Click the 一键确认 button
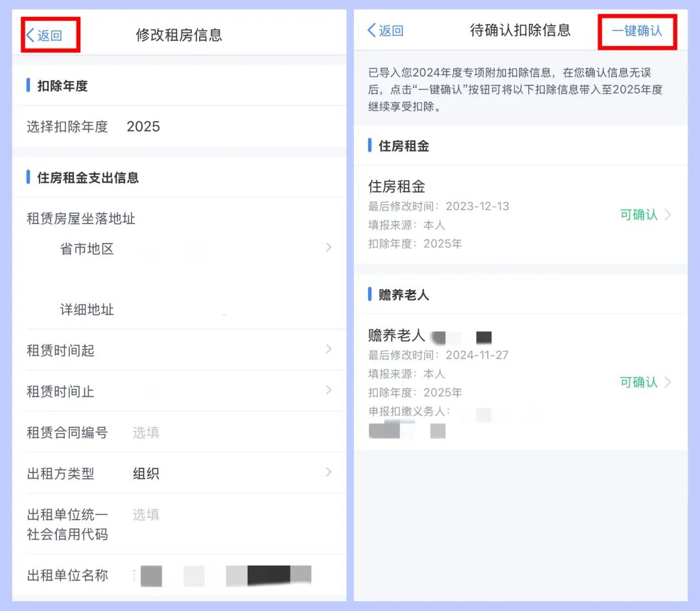This screenshot has height=611, width=700. (x=637, y=30)
